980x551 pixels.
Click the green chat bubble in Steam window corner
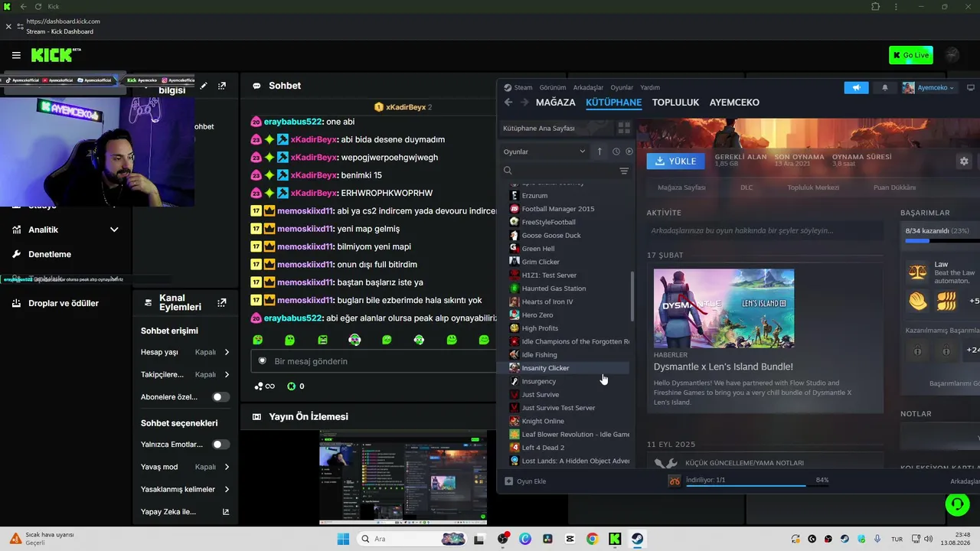coord(957,504)
